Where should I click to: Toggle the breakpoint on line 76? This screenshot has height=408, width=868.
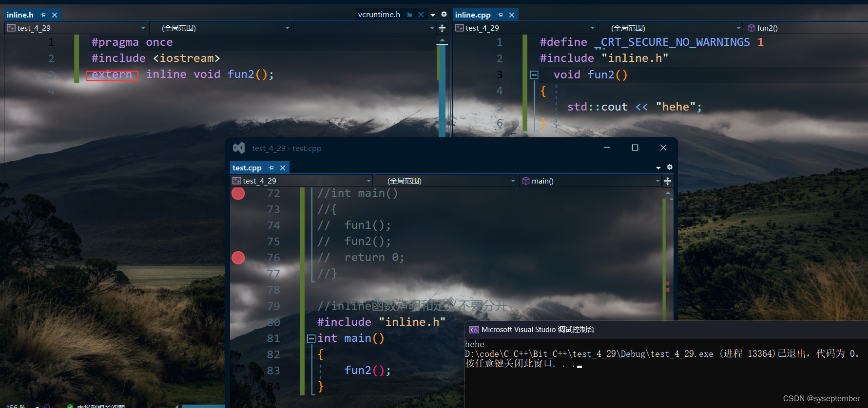click(238, 258)
